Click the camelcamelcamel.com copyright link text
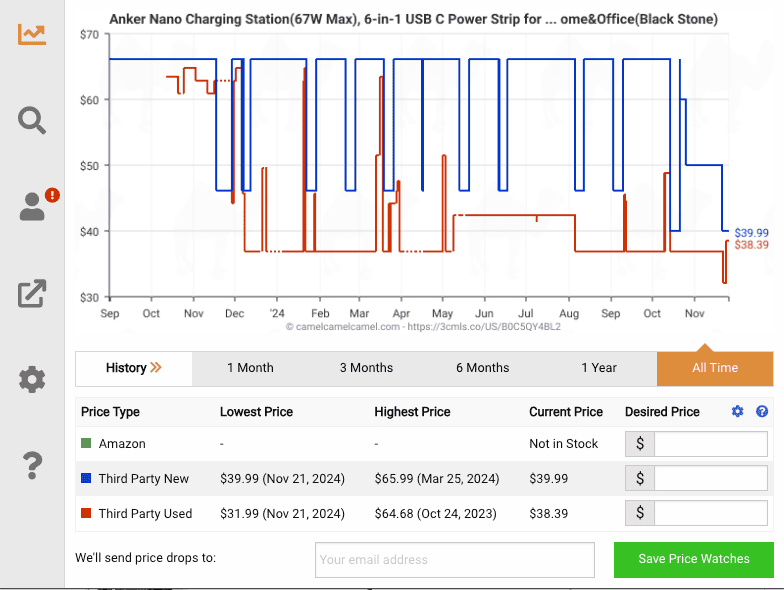 pos(423,327)
